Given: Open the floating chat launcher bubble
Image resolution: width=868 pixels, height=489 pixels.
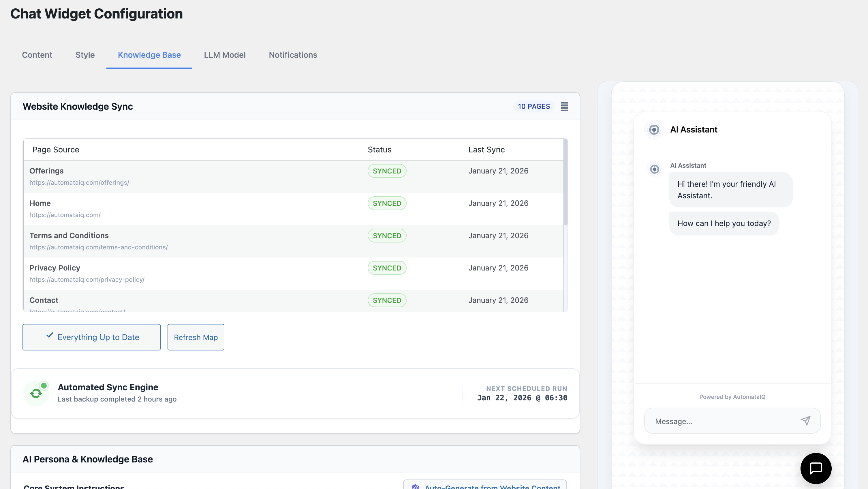Looking at the screenshot, I should [x=816, y=468].
